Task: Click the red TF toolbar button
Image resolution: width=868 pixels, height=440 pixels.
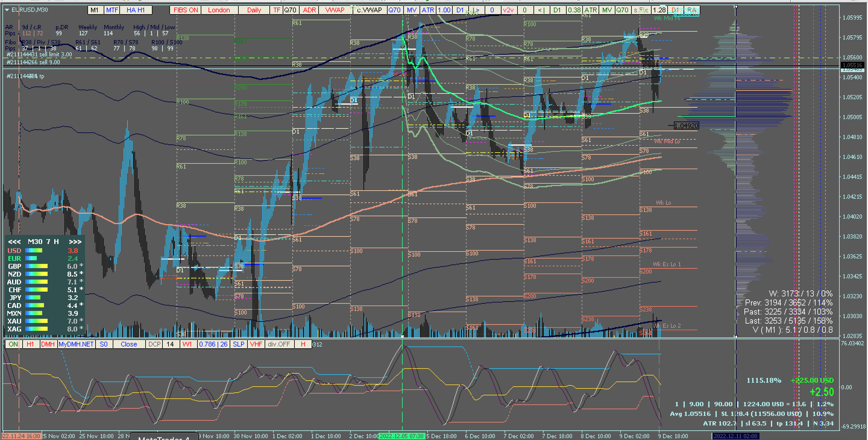Action: [276, 10]
